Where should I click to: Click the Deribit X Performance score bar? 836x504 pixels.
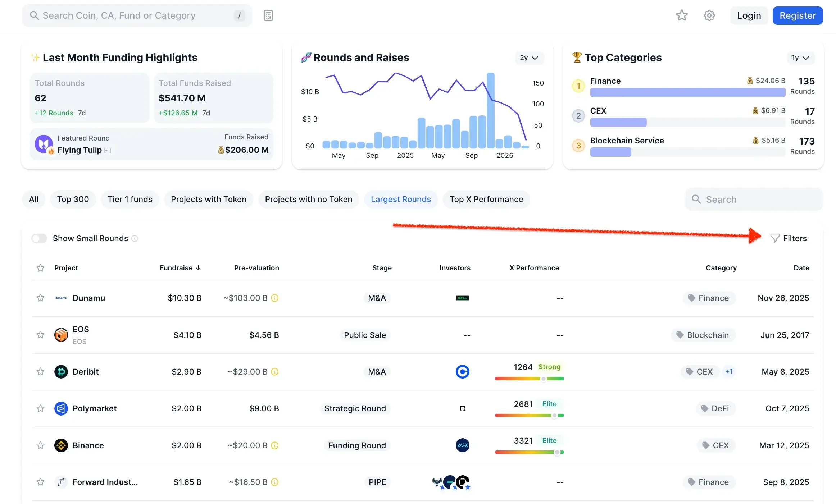[529, 379]
